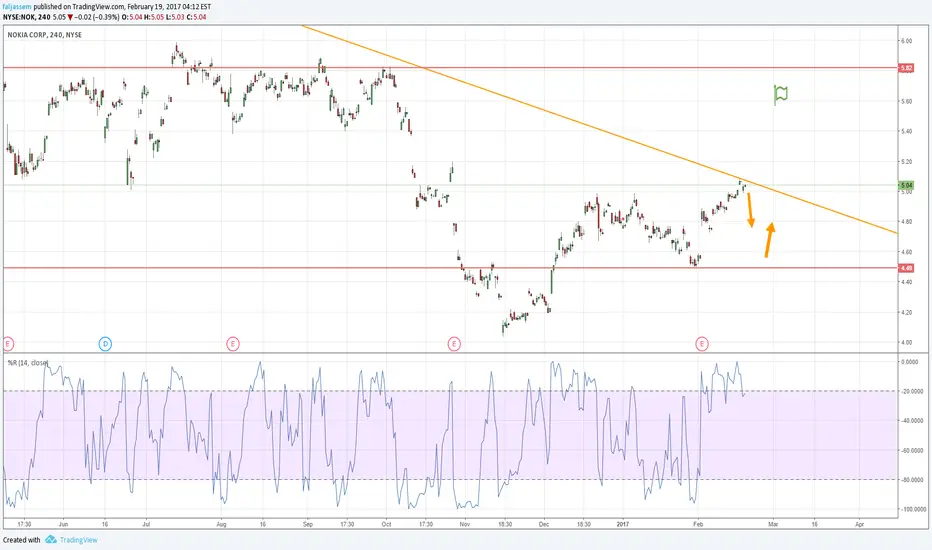Select the red 4.49 horizontal support line
932x550 pixels.
click(450, 268)
